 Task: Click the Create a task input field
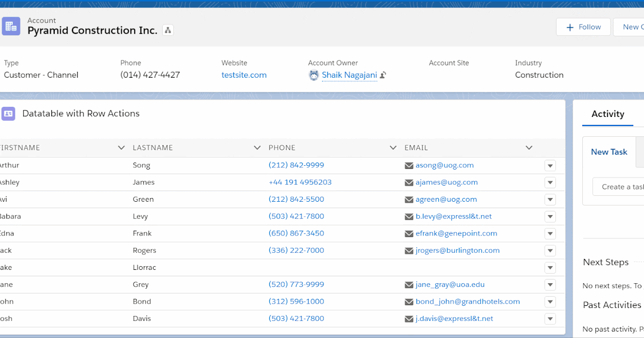pyautogui.click(x=623, y=186)
